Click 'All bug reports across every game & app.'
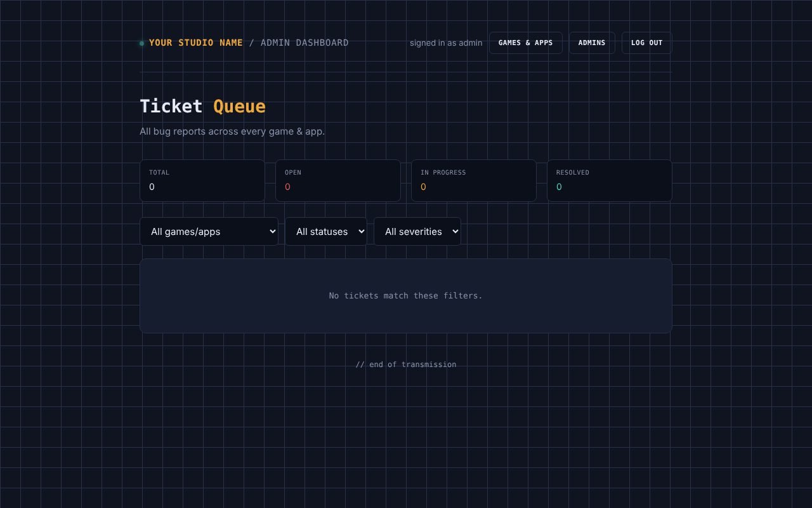The image size is (812, 508). [232, 131]
